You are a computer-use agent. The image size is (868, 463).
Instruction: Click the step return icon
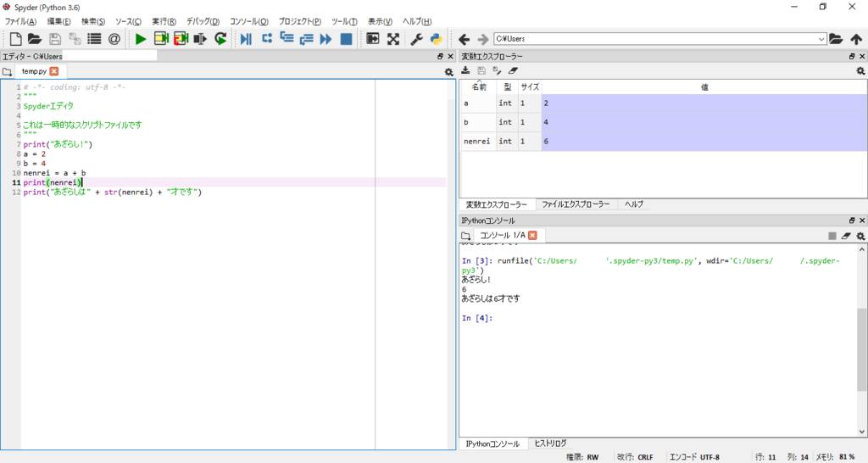point(306,39)
